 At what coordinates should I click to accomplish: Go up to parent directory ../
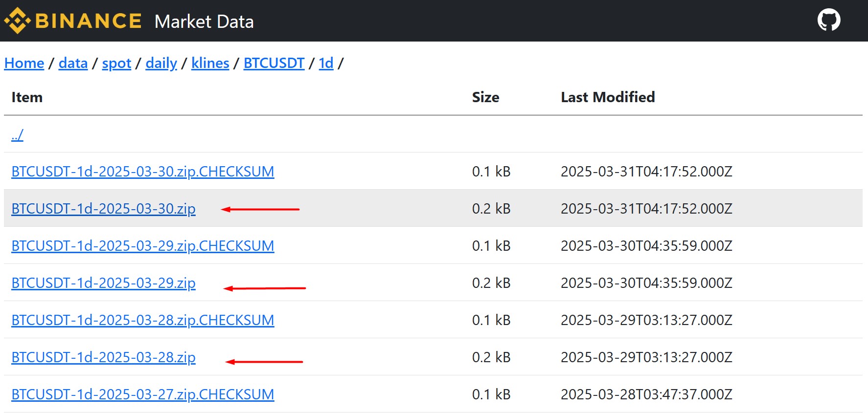click(17, 135)
